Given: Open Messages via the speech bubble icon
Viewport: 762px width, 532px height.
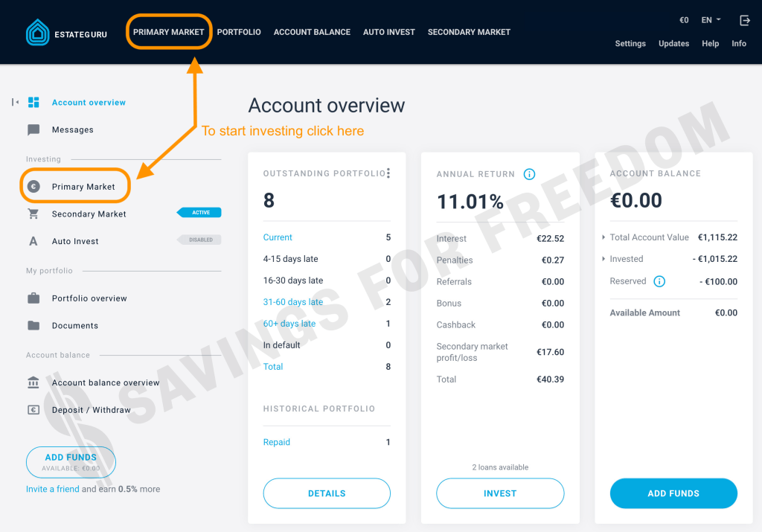Looking at the screenshot, I should click(x=33, y=129).
